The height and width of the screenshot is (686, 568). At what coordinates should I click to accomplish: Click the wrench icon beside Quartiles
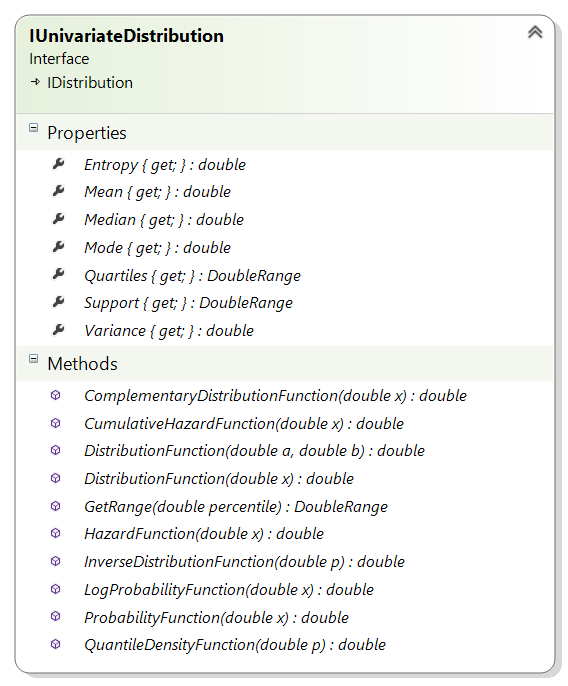58,274
